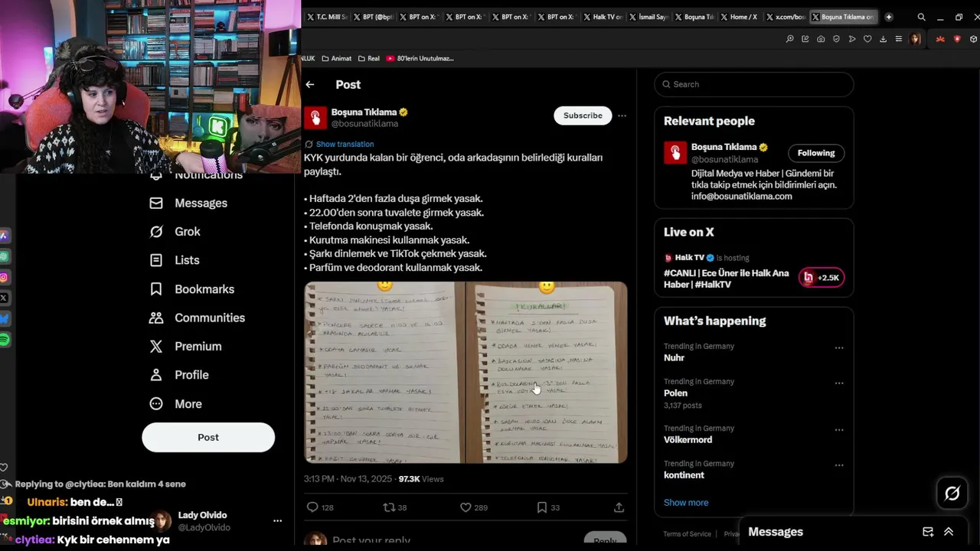The image size is (980, 551).
Task: Click the white Post button in sidebar
Action: [x=208, y=437]
